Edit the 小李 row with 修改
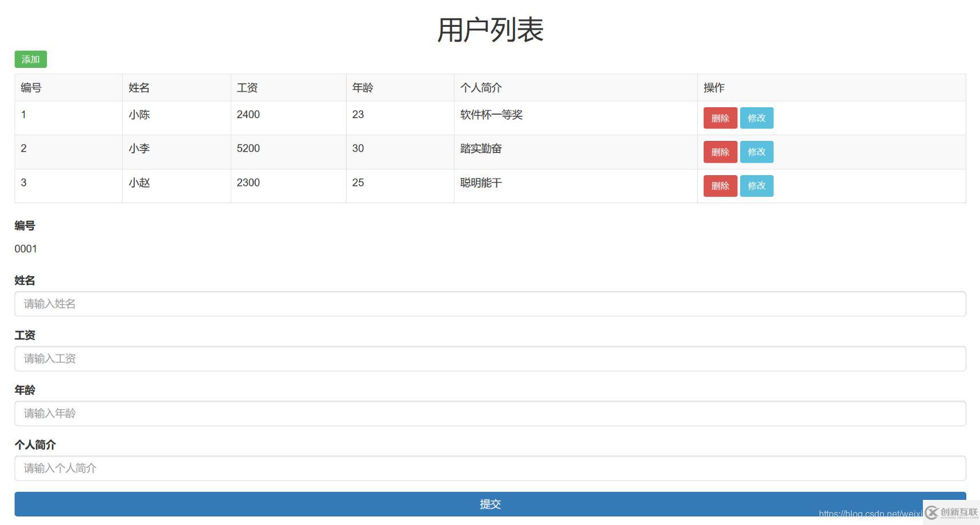 [757, 152]
